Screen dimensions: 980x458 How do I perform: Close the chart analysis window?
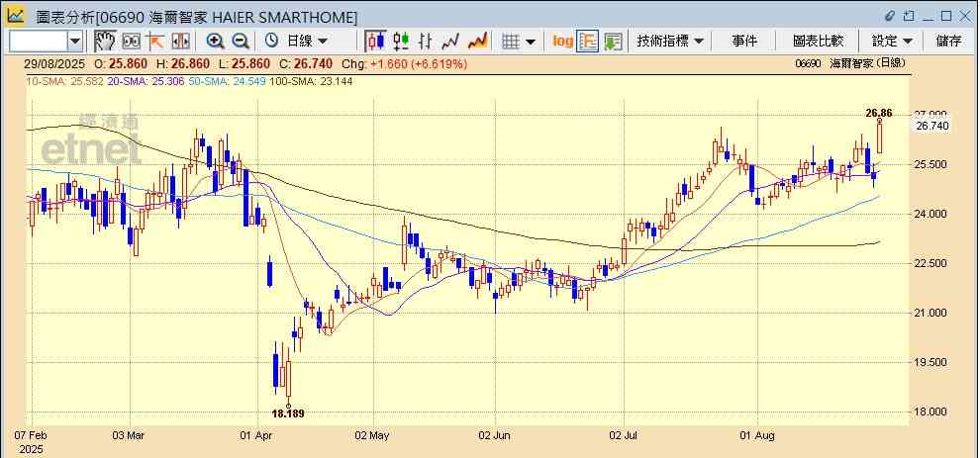pyautogui.click(x=965, y=16)
